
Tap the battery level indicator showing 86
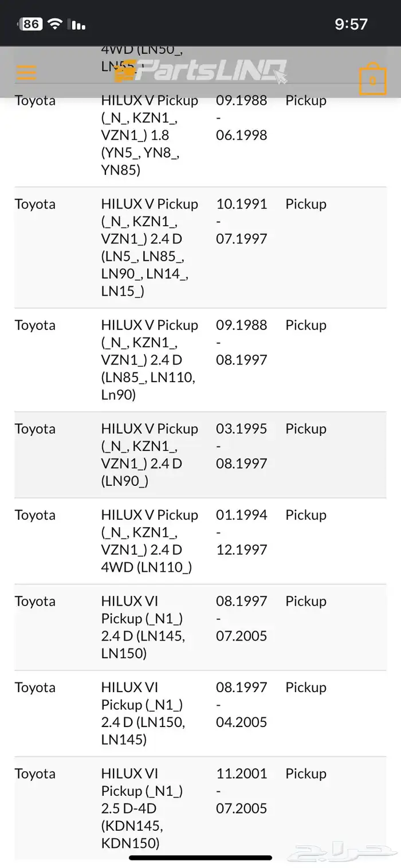30,23
